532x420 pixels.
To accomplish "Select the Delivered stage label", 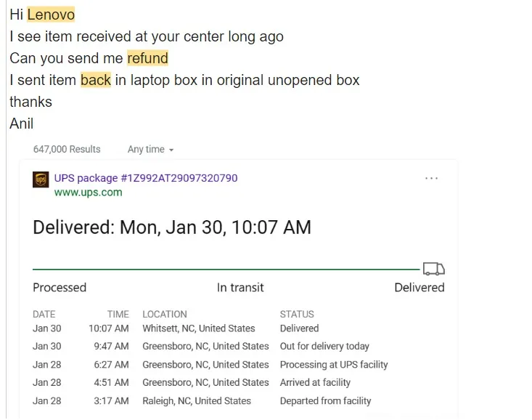I will pos(420,288).
